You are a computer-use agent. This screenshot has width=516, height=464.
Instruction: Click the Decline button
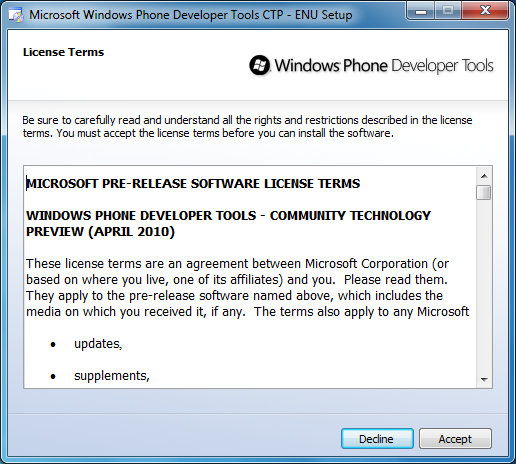pyautogui.click(x=377, y=439)
